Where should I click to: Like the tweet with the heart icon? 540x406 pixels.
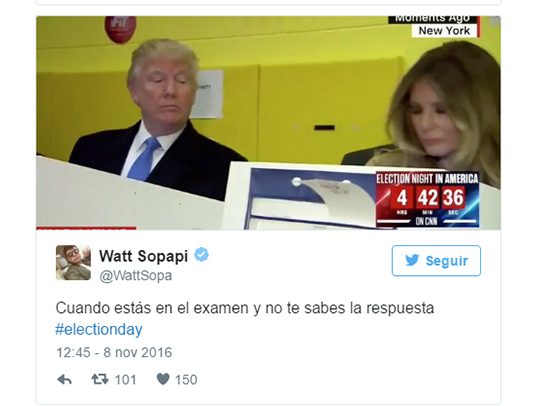tap(163, 379)
